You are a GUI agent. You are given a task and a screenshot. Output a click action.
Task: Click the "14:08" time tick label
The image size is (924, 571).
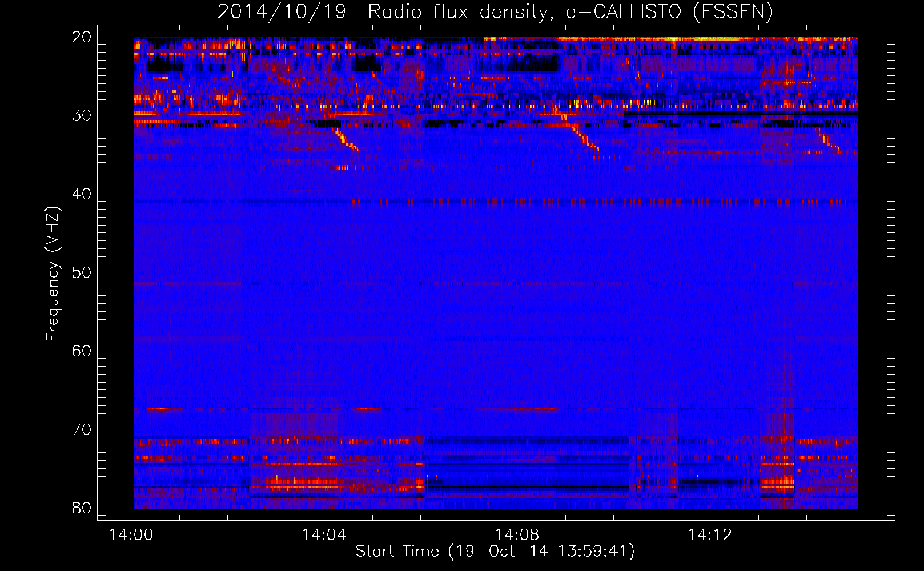(x=517, y=535)
